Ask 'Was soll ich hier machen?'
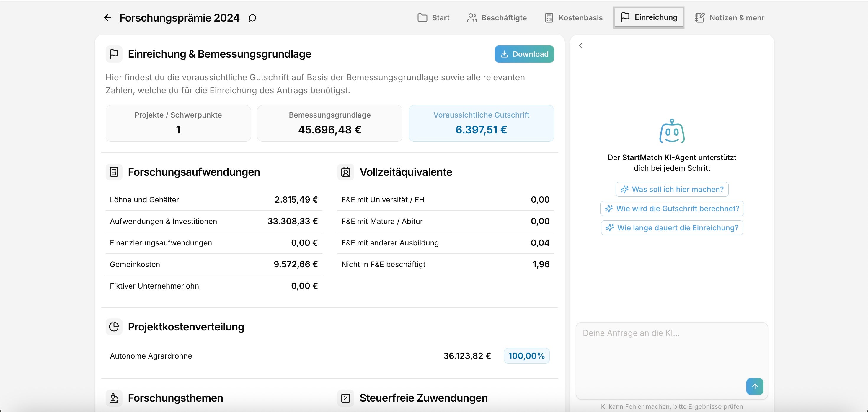Screen dimensions: 868x412 click(x=672, y=190)
